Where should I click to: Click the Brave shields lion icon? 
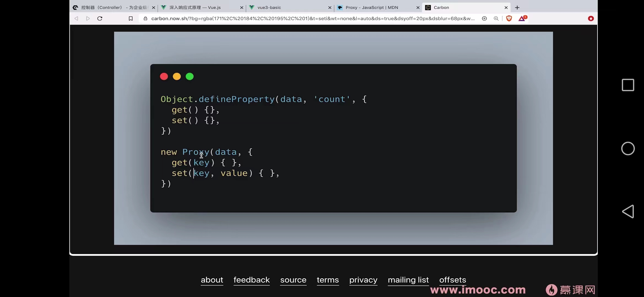click(509, 18)
